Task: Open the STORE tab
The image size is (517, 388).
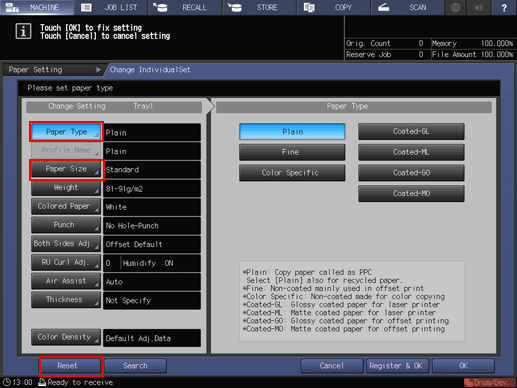Action: (x=259, y=7)
